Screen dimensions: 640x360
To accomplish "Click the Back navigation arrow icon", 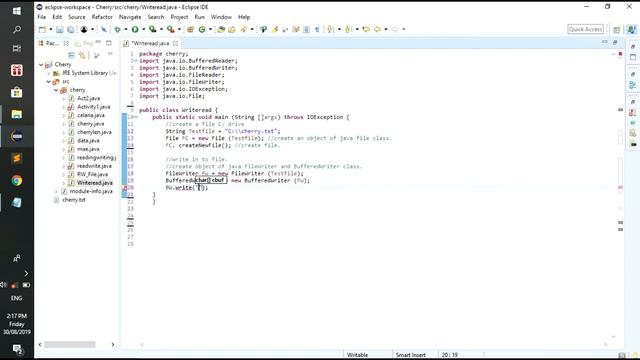I will tap(378, 29).
